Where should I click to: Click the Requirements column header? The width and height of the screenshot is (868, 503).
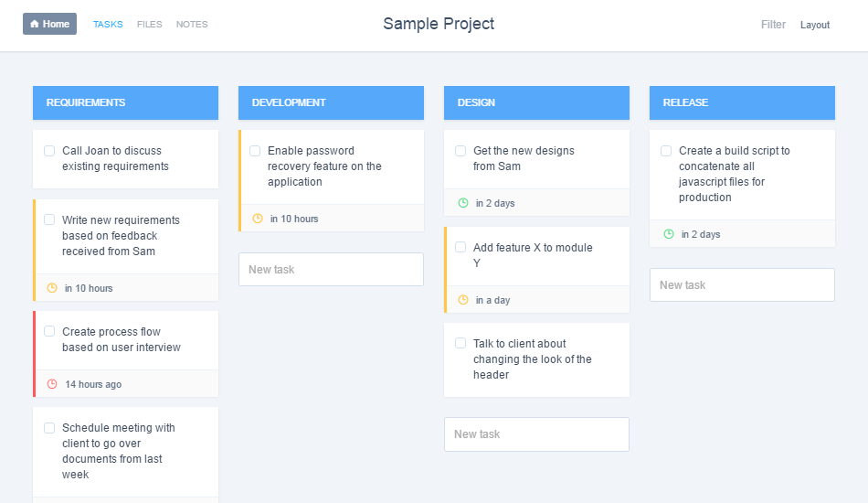(x=125, y=102)
